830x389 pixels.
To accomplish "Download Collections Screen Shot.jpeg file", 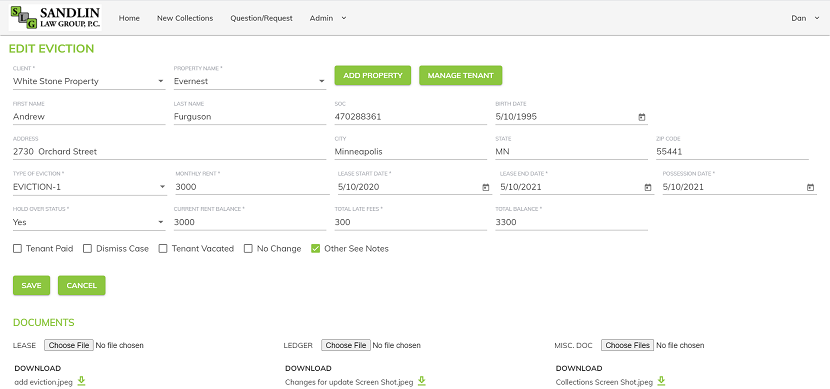I will (661, 381).
